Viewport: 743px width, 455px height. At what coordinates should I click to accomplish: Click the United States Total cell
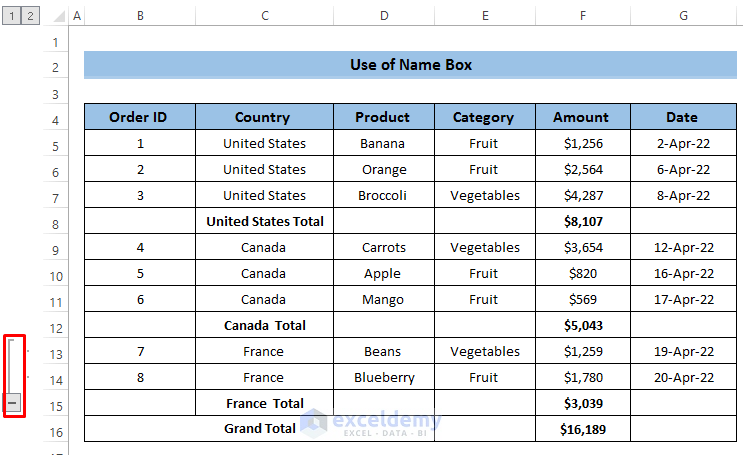pyautogui.click(x=264, y=221)
